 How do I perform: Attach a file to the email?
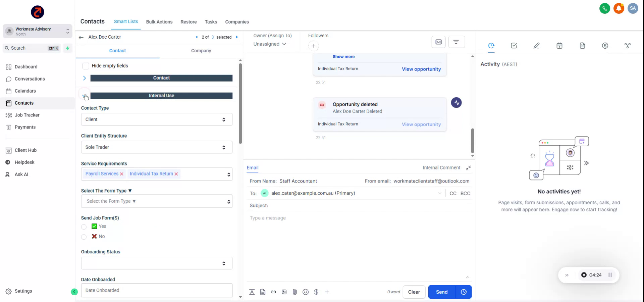[295, 292]
